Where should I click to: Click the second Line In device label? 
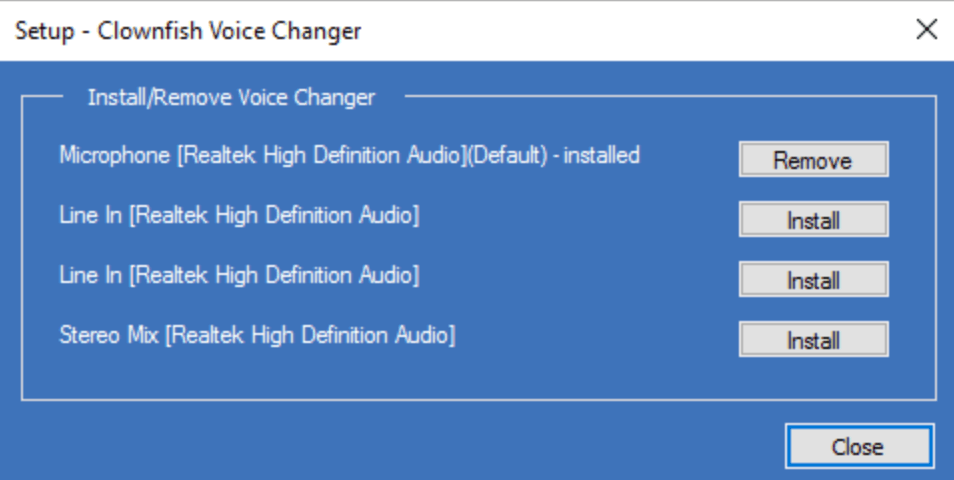(239, 275)
